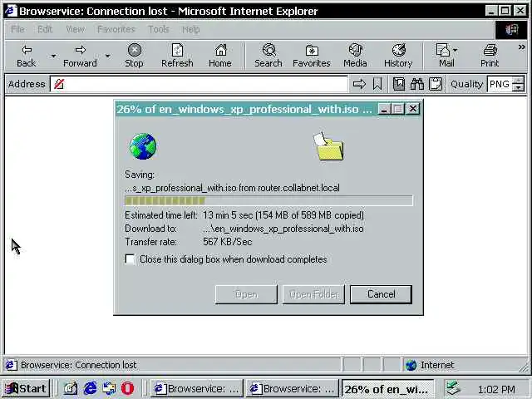
Task: Open the Favorites menu
Action: (116, 30)
